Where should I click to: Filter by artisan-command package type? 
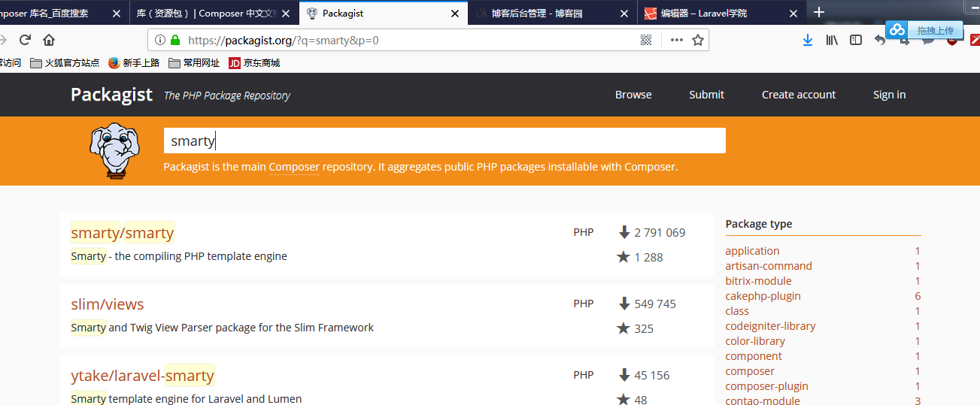(769, 266)
